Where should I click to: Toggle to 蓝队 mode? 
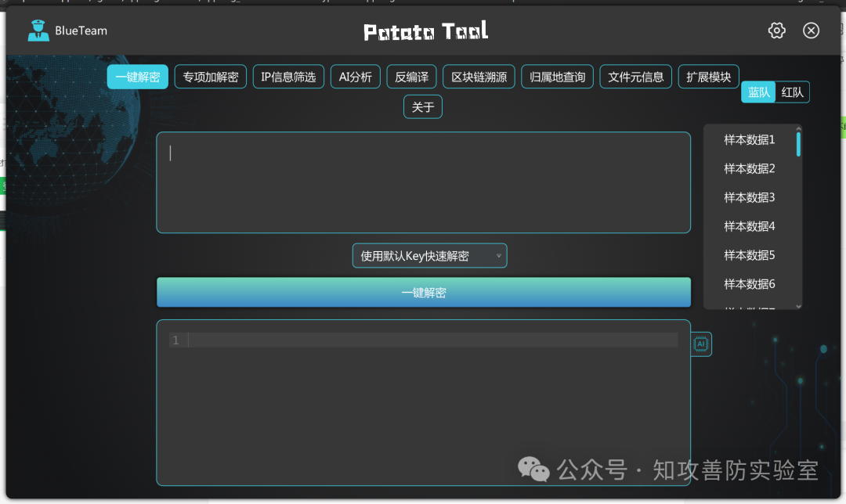click(x=758, y=92)
